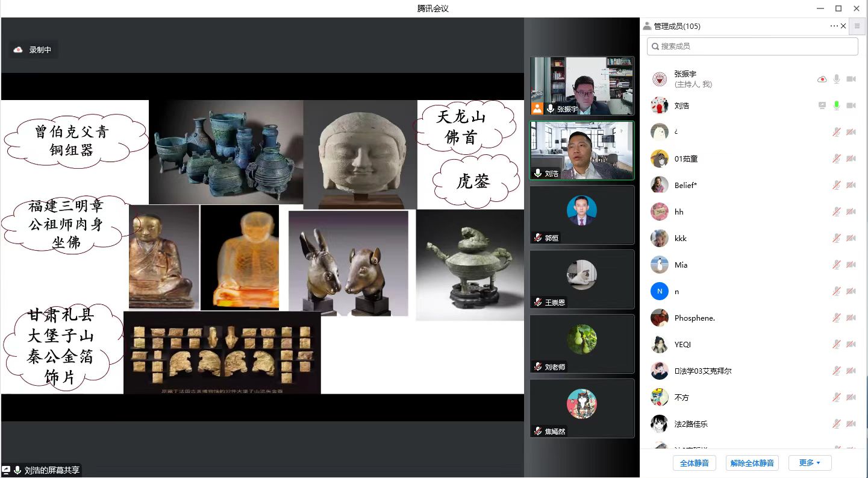Toggle camera for member kkk
868x478 pixels.
(x=851, y=238)
